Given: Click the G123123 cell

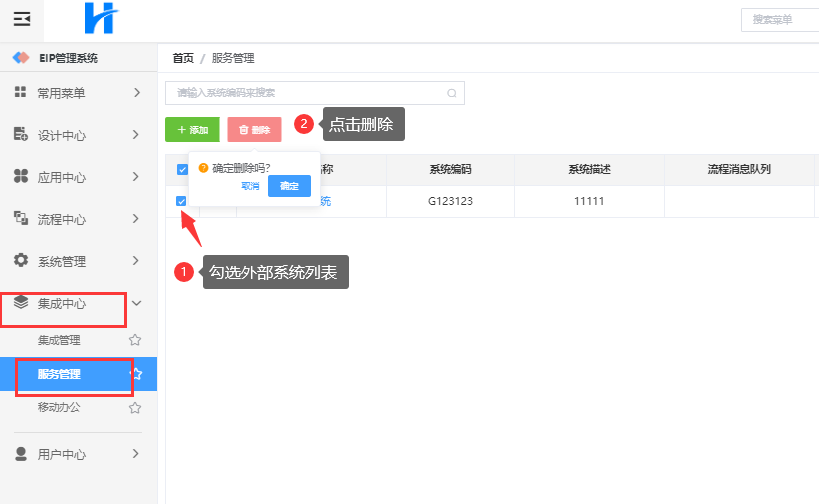Looking at the screenshot, I should click(x=450, y=201).
